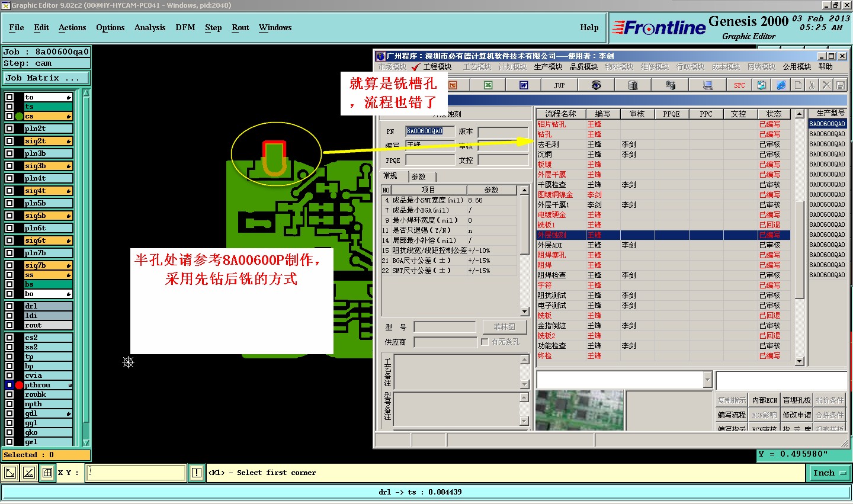The height and width of the screenshot is (504, 853).
Task: Select the 铣板1 process row
Action: point(663,225)
